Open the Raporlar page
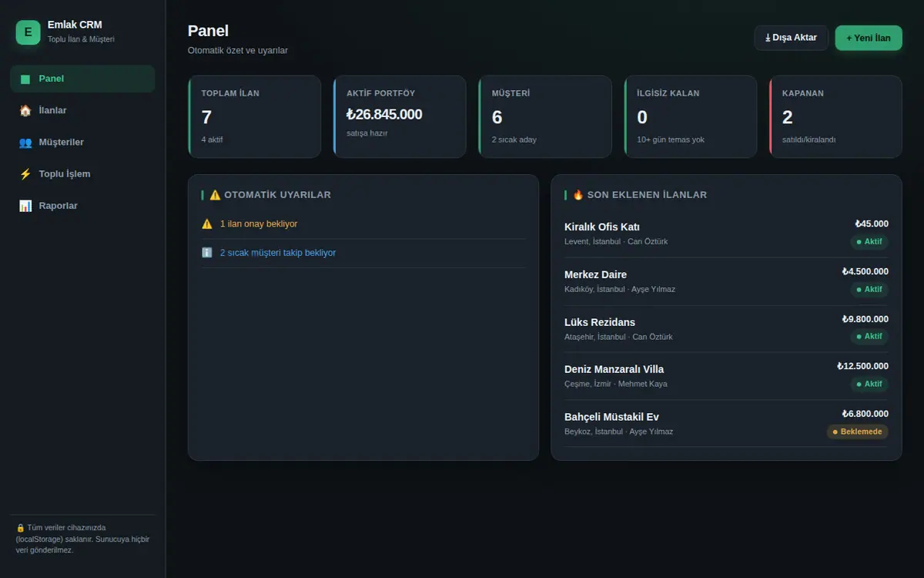Image resolution: width=924 pixels, height=578 pixels. 82,206
